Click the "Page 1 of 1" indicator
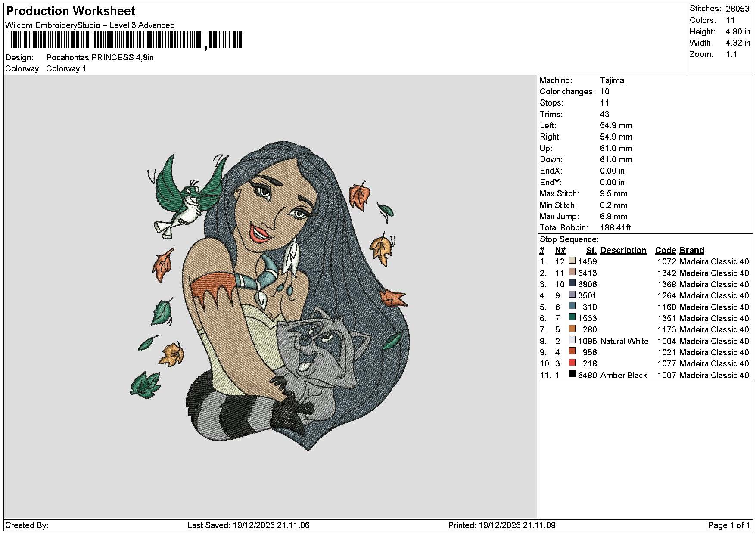This screenshot has height=534, width=756. (729, 525)
